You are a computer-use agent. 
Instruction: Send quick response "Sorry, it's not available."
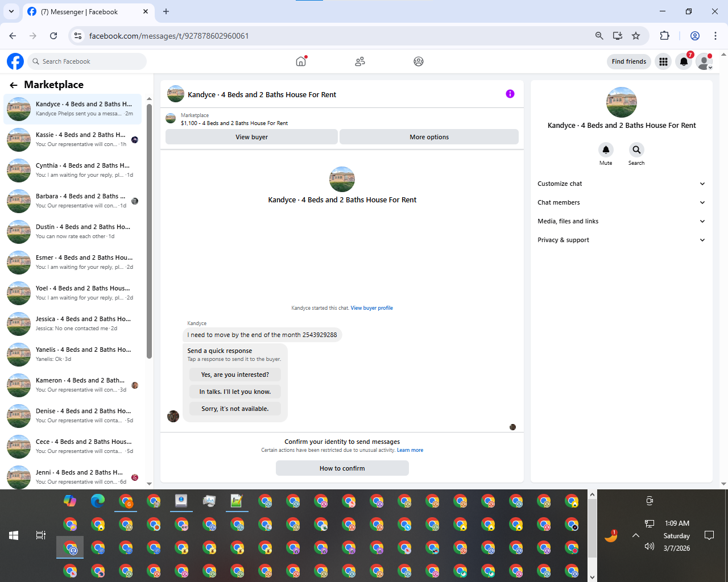235,409
